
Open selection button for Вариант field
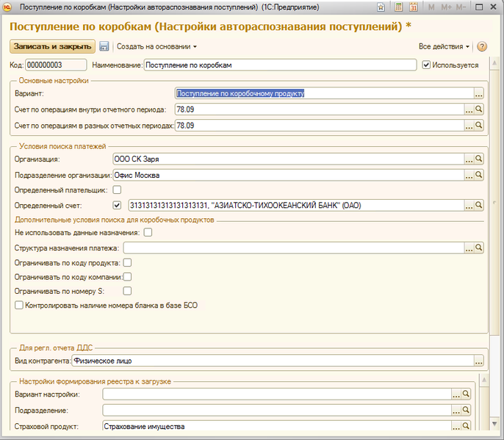click(478, 93)
